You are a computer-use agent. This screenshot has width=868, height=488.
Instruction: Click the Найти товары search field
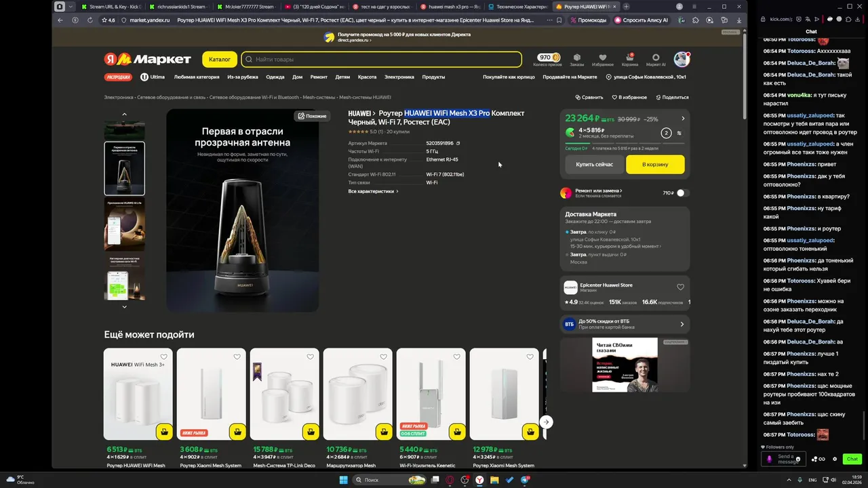coord(382,60)
